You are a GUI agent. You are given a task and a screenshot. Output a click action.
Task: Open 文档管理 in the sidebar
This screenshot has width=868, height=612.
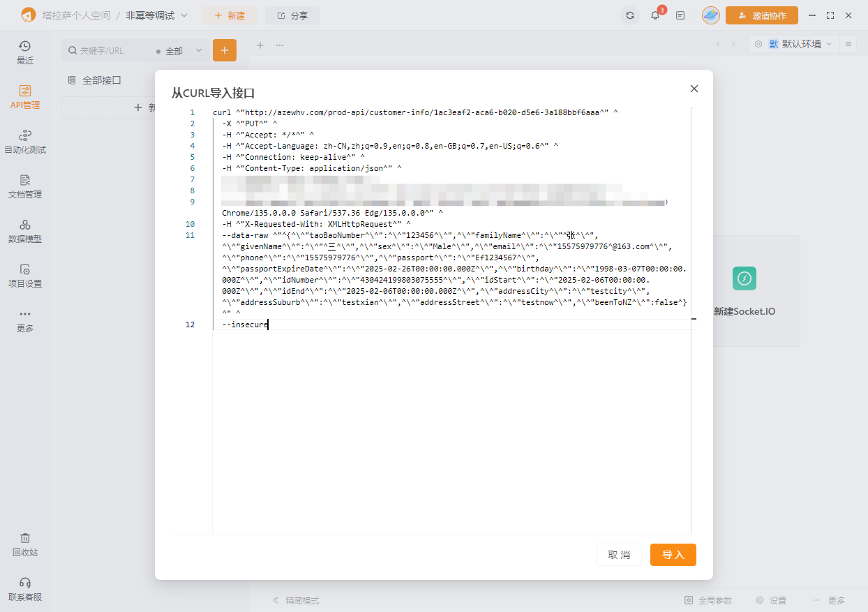pos(24,186)
